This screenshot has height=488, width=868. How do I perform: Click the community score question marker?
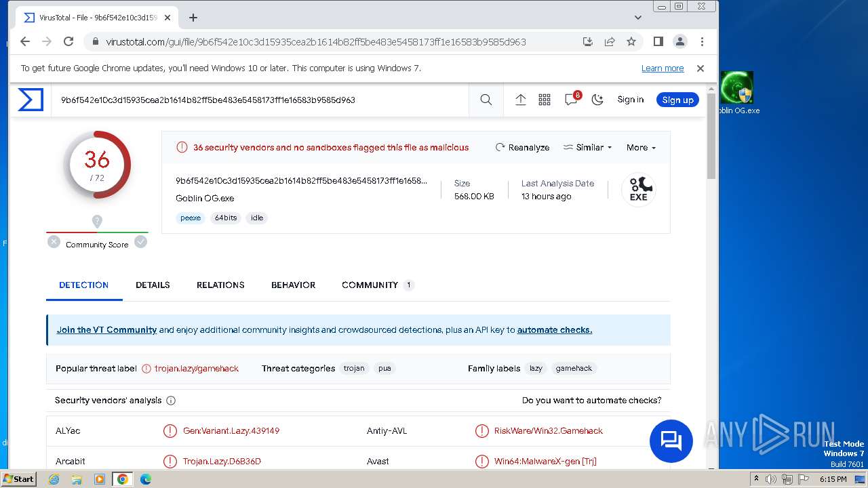[97, 222]
